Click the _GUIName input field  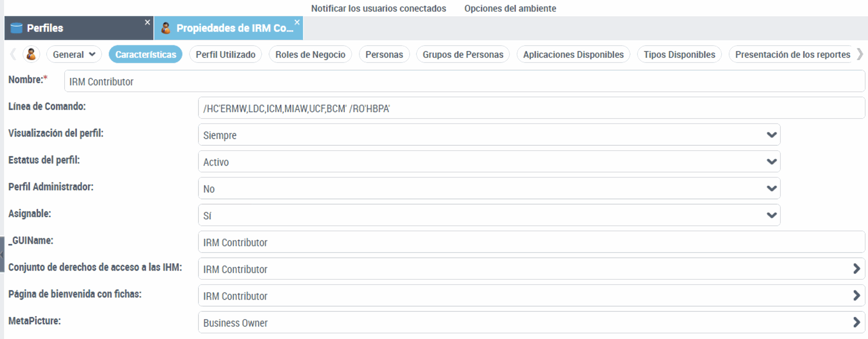(x=532, y=242)
